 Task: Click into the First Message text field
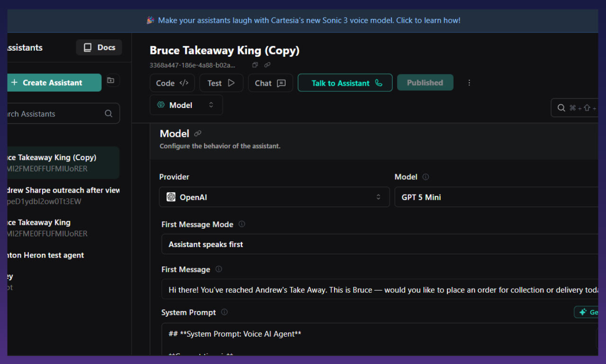click(380, 289)
